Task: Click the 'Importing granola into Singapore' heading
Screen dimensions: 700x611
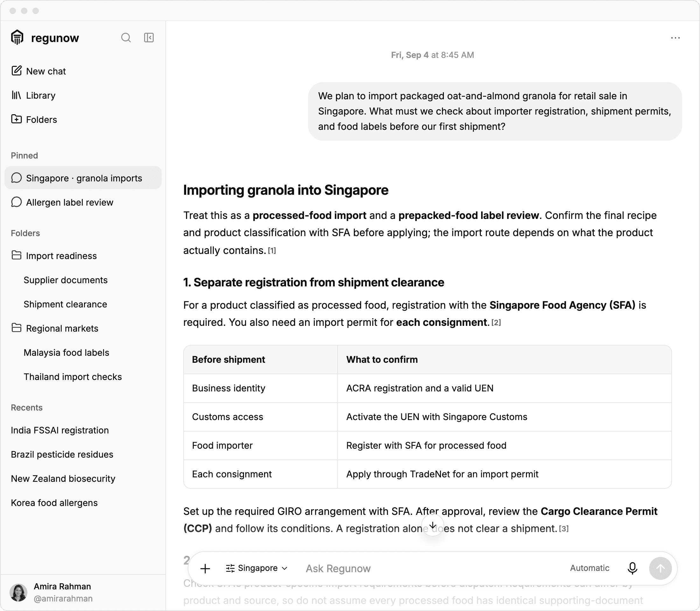Action: click(286, 190)
